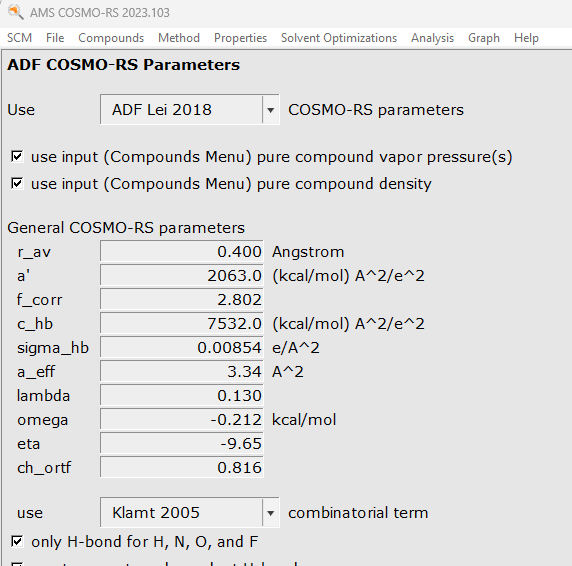Click the a' value field showing 2063.0
This screenshot has width=572, height=566.
[x=182, y=276]
